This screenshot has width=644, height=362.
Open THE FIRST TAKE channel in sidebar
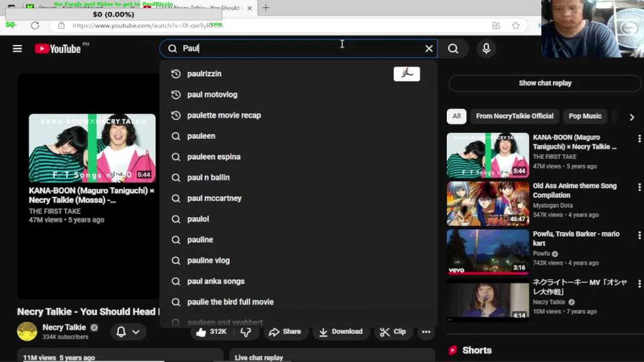[554, 157]
